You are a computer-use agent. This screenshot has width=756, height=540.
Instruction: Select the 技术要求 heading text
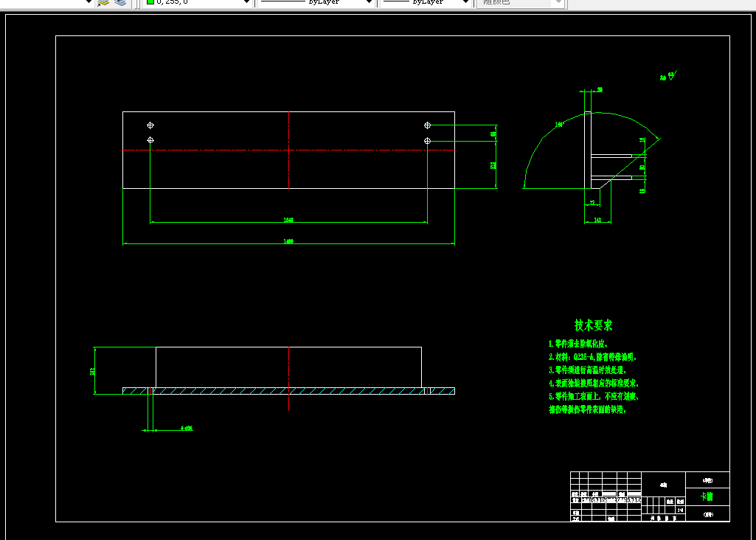594,325
